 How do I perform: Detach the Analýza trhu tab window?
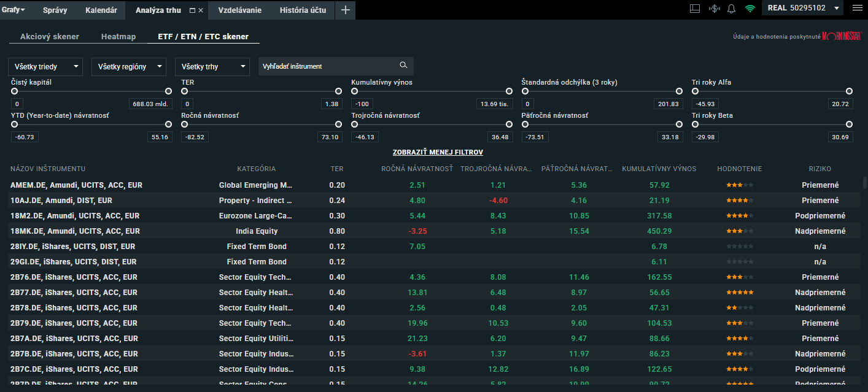(x=192, y=10)
